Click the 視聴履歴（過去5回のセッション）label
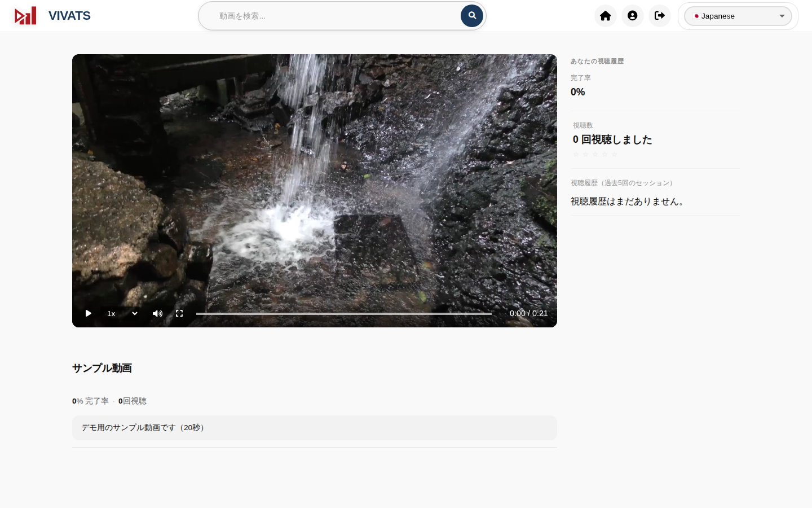Image resolution: width=812 pixels, height=508 pixels. point(623,183)
